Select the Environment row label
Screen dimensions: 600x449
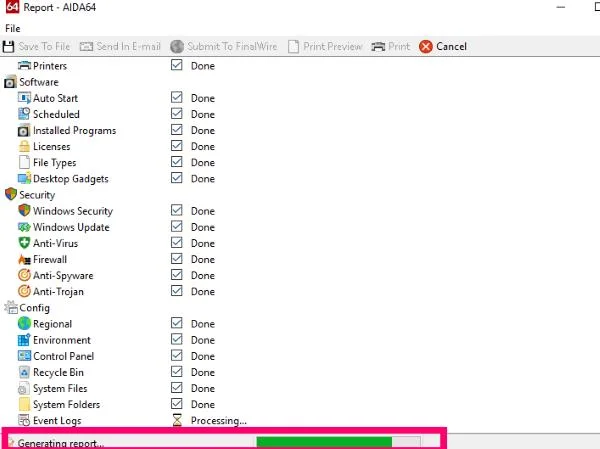coord(62,340)
